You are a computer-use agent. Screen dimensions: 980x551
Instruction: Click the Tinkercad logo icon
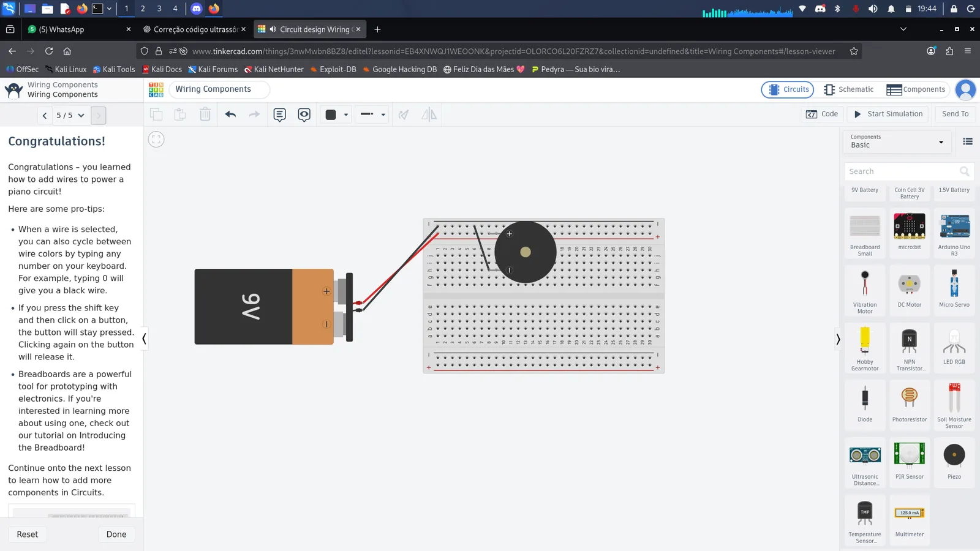pyautogui.click(x=156, y=89)
